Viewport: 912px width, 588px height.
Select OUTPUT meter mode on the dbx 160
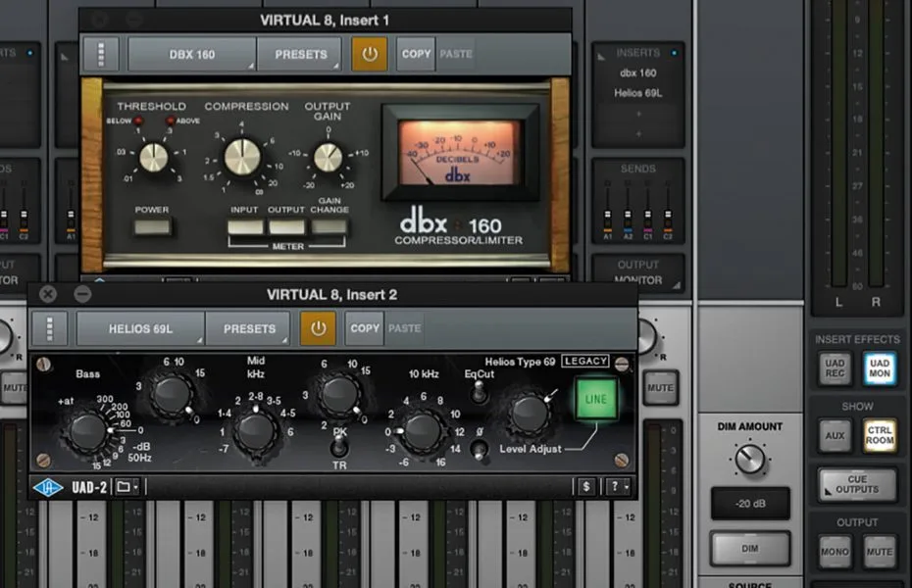tap(286, 226)
